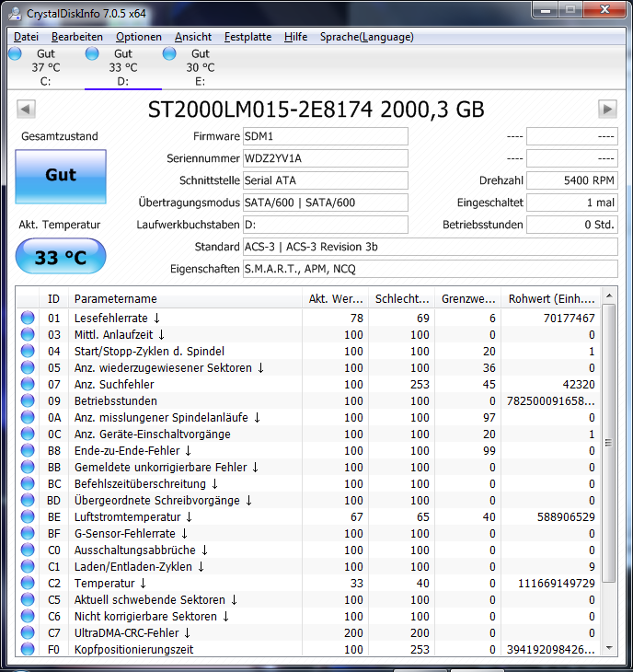Click status orb of Kopfpositionierungszeit row
The height and width of the screenshot is (672, 633).
(28, 648)
